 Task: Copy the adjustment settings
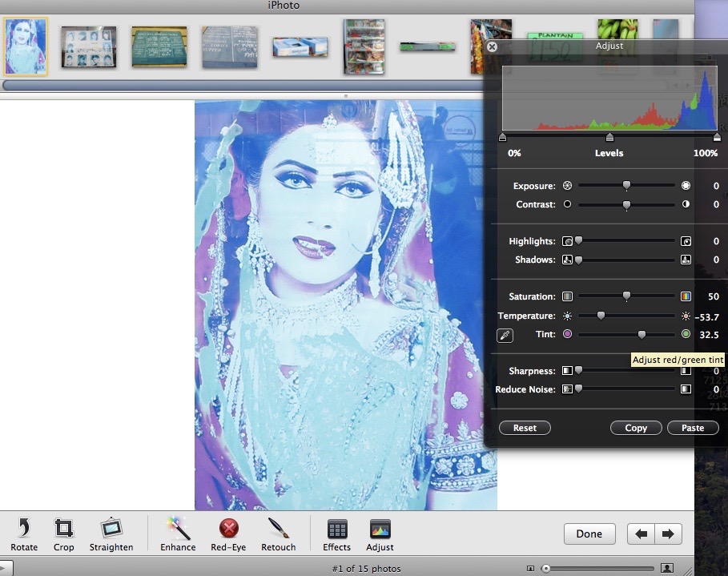636,428
